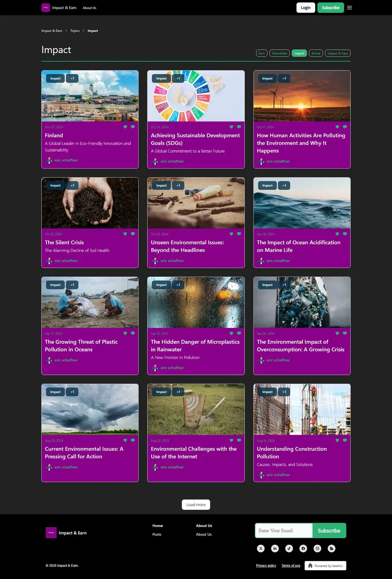Open About Us in the top navigation
Image resolution: width=392 pixels, height=579 pixels.
(89, 8)
